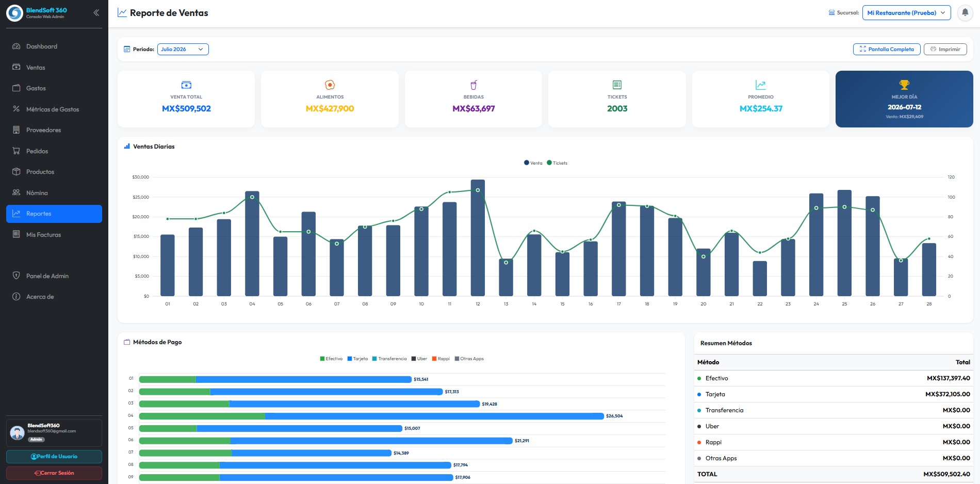This screenshot has width=980, height=484.
Task: Toggle Tarjeta in payment methods legend
Action: click(357, 359)
